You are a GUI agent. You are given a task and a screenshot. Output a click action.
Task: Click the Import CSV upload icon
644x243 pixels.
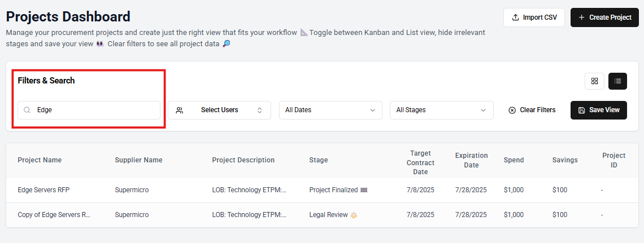pos(515,17)
